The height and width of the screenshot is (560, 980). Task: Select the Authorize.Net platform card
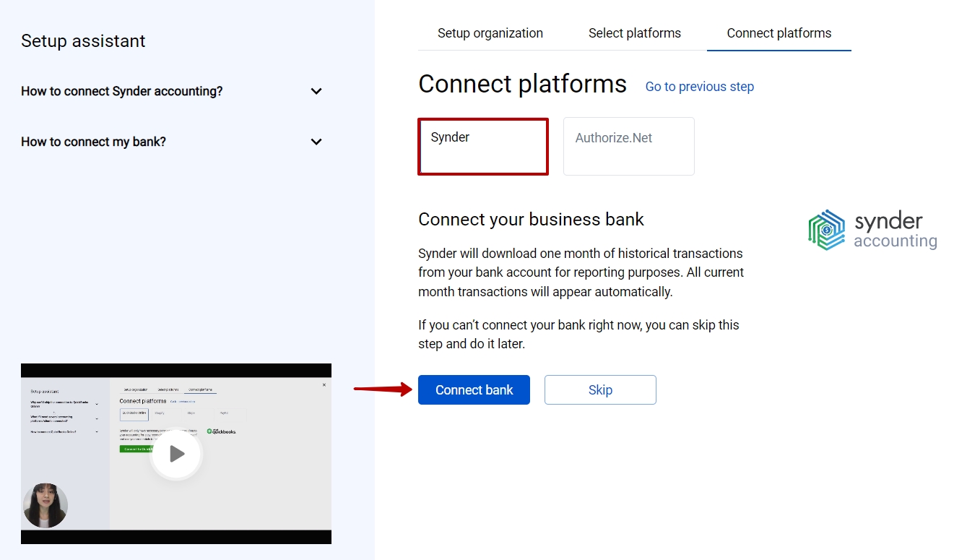(629, 147)
